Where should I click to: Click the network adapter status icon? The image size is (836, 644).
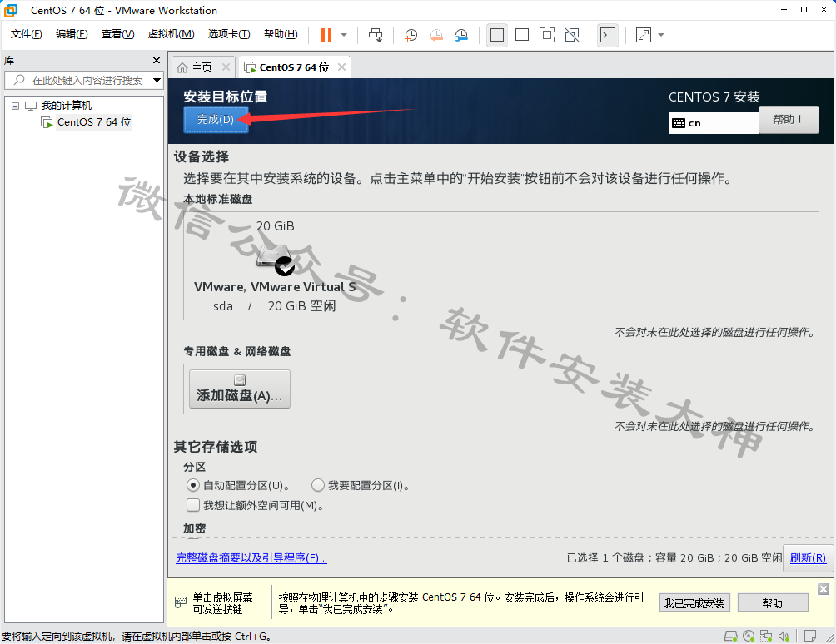tap(766, 636)
